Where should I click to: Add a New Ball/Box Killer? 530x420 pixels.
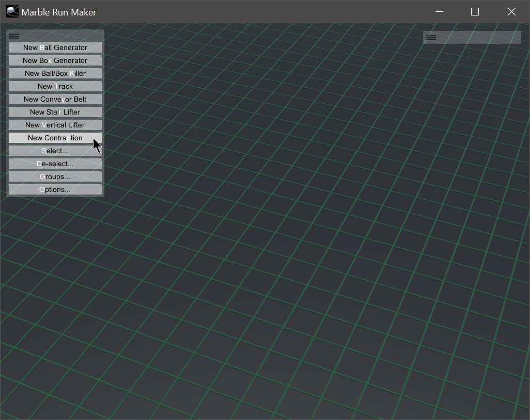click(55, 73)
